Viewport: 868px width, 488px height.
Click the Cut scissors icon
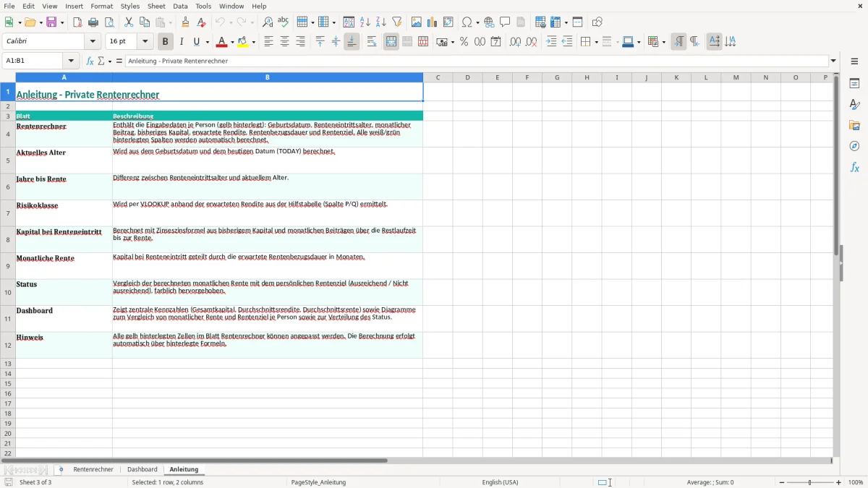[x=129, y=22]
